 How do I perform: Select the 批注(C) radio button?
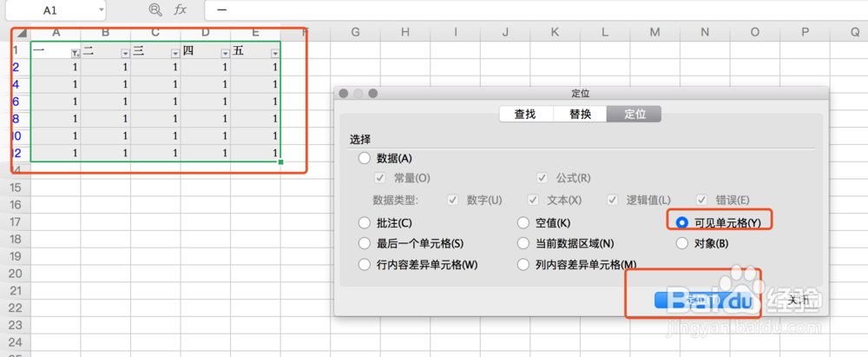tap(365, 223)
